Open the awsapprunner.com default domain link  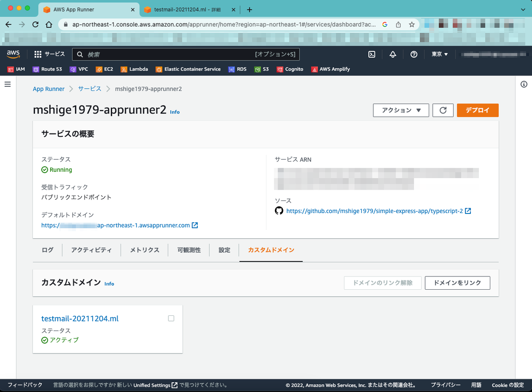116,225
